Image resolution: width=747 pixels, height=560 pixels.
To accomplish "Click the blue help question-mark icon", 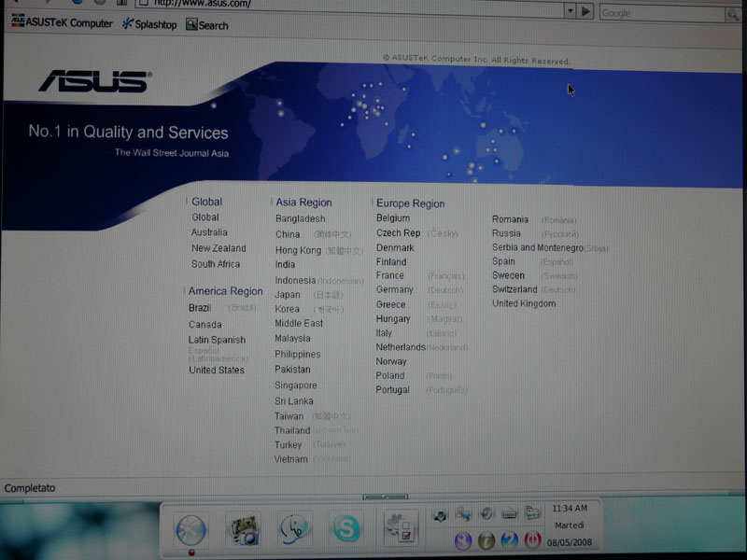I will point(509,540).
